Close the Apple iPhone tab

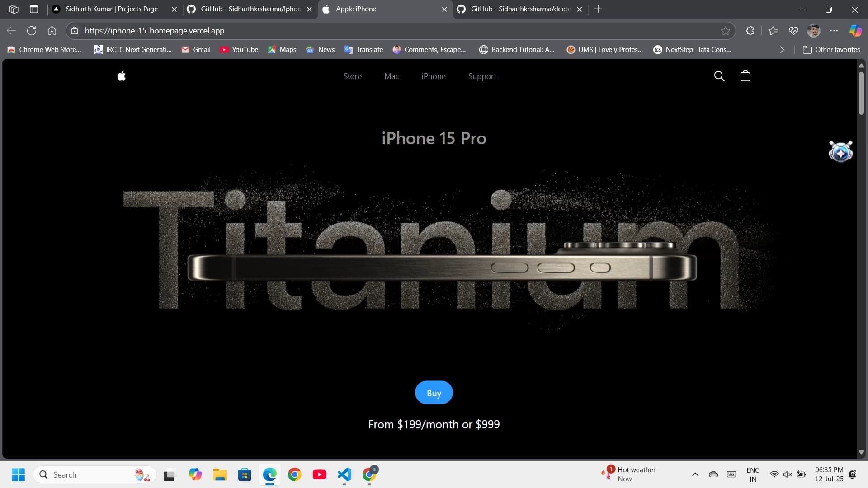(444, 9)
